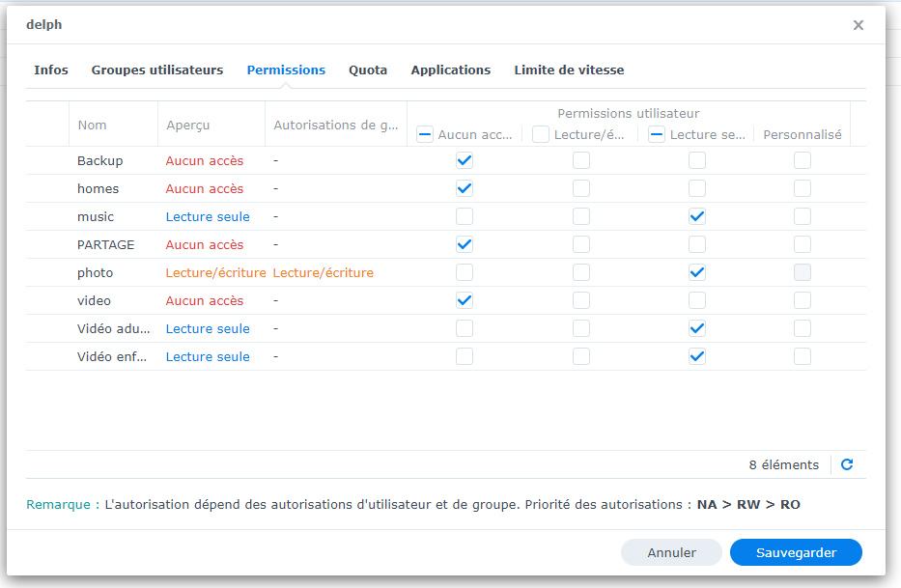Toggle the Lecture seule header checkbox
This screenshot has height=588, width=901.
pos(657,134)
